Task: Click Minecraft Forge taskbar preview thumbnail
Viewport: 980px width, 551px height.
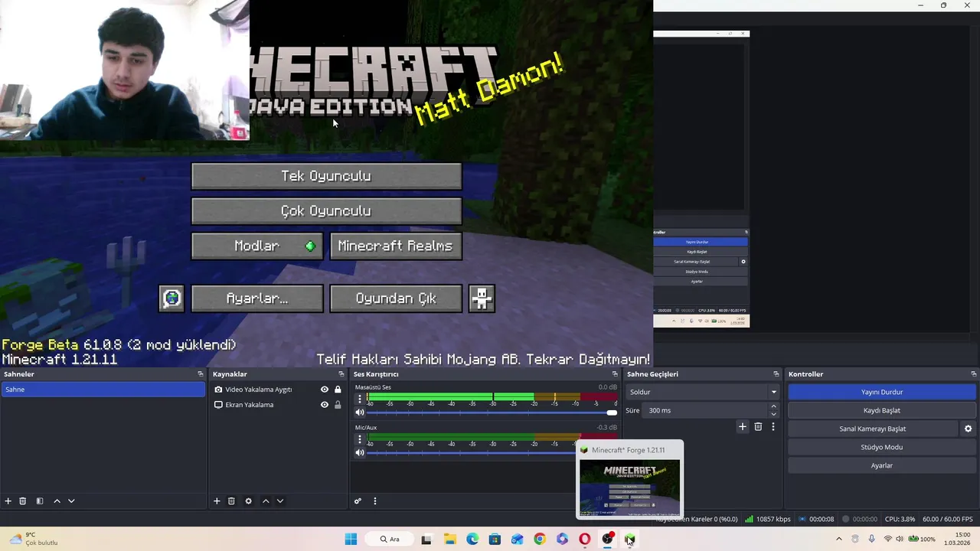Action: (629, 487)
